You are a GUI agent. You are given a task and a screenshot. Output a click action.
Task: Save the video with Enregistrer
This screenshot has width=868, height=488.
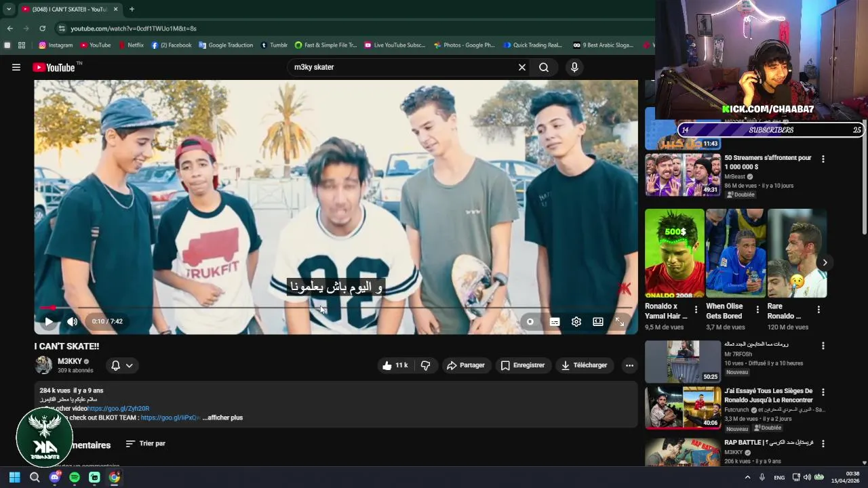[x=523, y=365]
